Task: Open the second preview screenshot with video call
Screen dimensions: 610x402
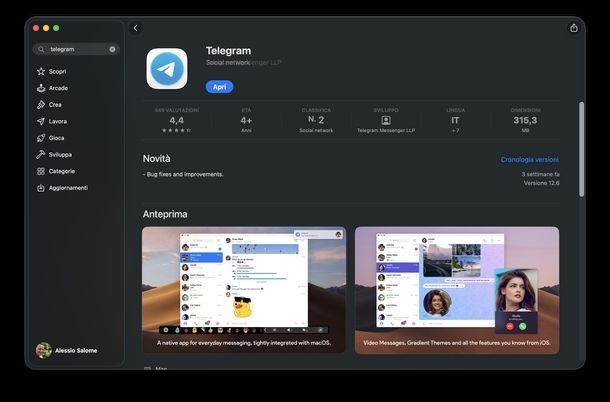Action: pos(457,290)
